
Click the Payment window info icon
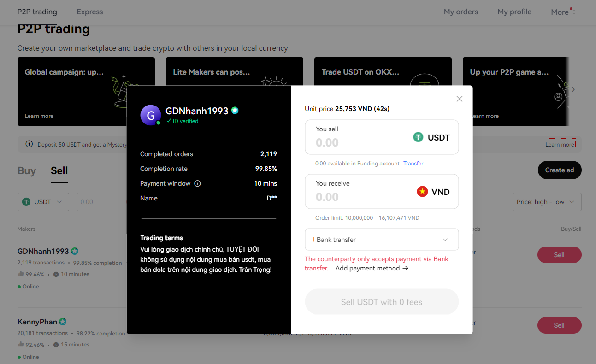[197, 183]
